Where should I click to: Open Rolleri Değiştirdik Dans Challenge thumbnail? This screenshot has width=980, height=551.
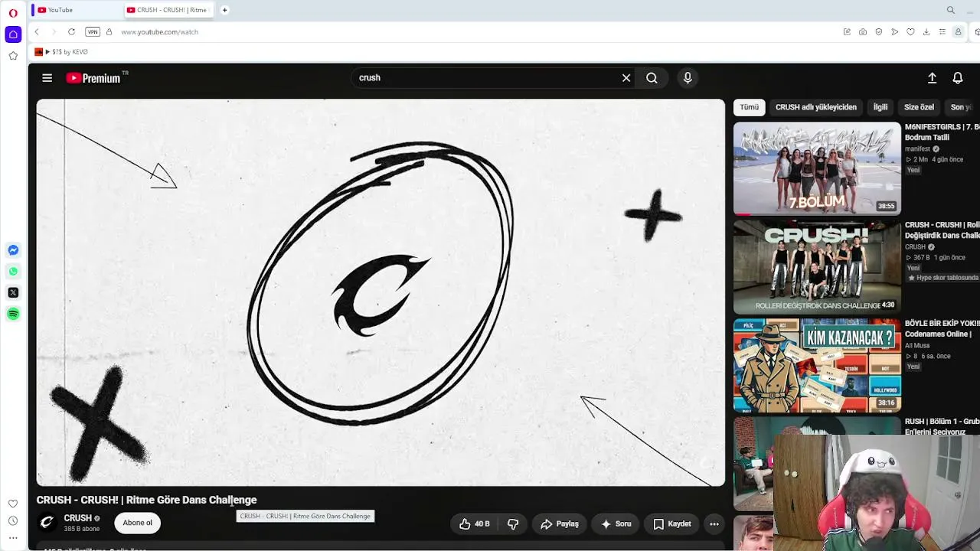coord(817,267)
